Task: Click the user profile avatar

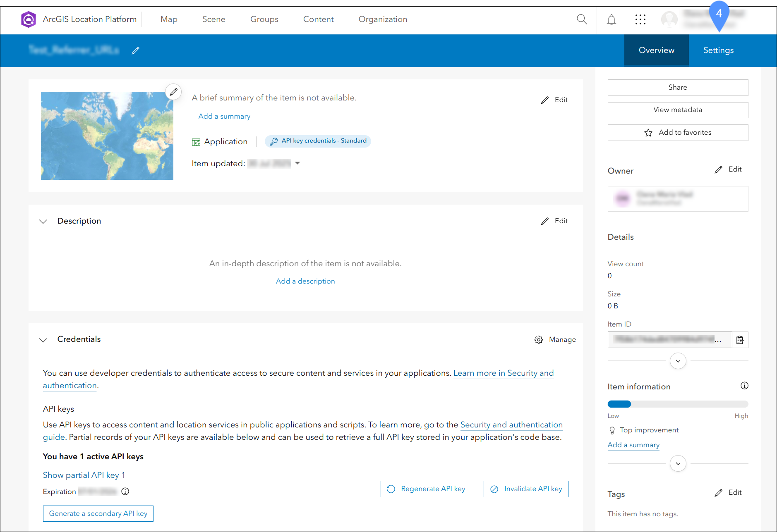Action: coord(669,19)
